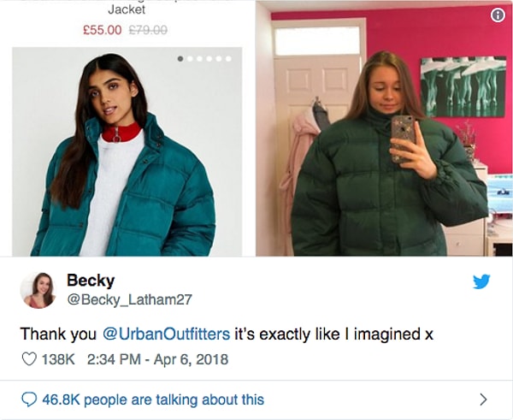The height and width of the screenshot is (420, 513).
Task: Select the dark active carousel dot
Action: 180,59
